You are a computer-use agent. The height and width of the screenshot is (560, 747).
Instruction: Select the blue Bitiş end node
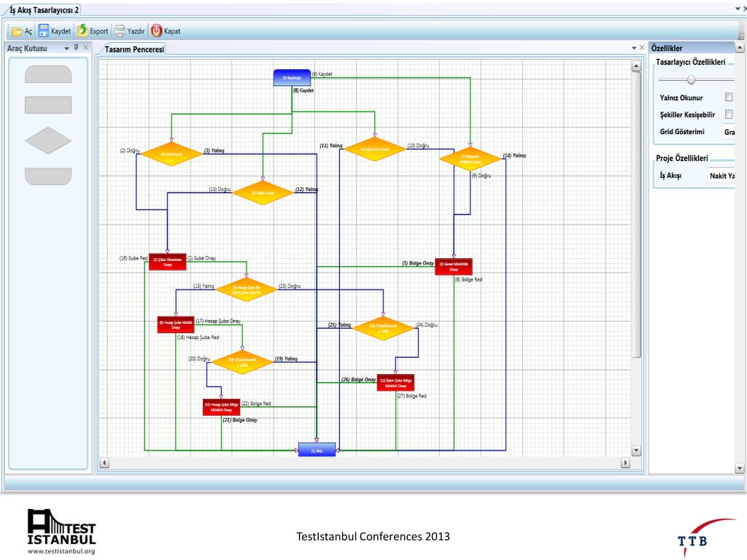(317, 450)
